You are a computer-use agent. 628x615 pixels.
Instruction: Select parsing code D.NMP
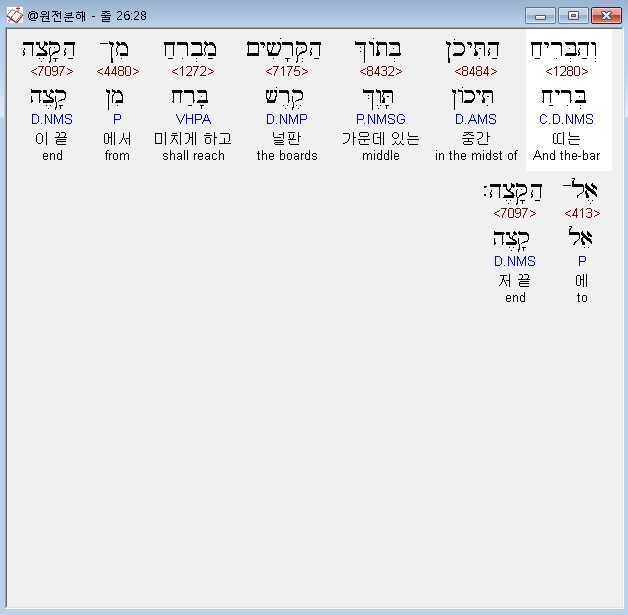[x=287, y=119]
